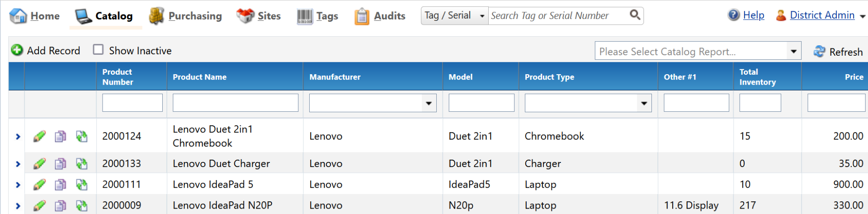Click Add Record
Image resolution: width=868 pixels, height=214 pixels.
click(x=46, y=50)
